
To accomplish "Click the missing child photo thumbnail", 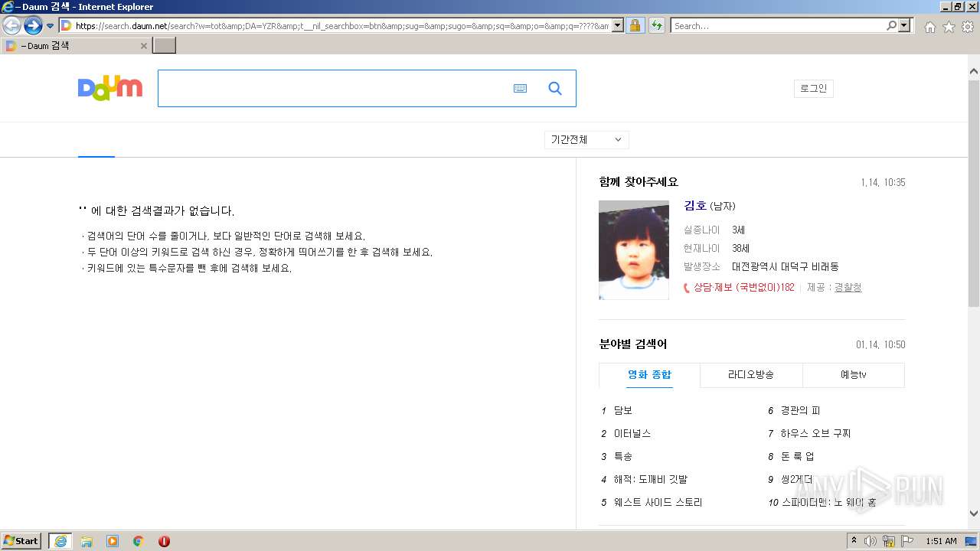I will click(x=634, y=249).
